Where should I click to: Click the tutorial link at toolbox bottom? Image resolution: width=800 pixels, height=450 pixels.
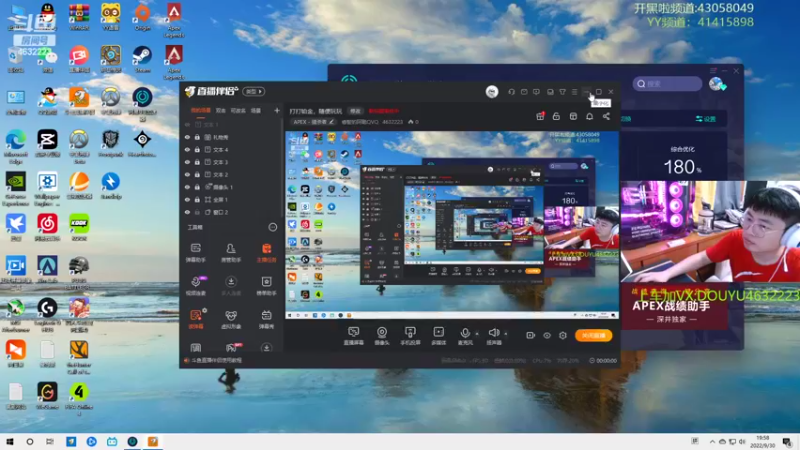pos(217,360)
